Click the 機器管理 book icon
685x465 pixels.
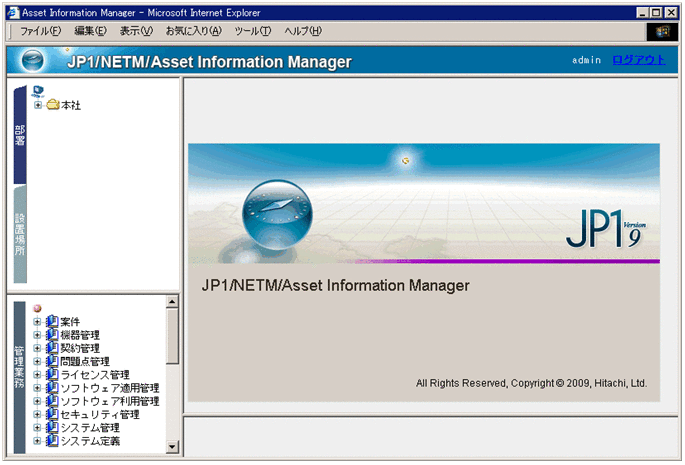click(52, 335)
